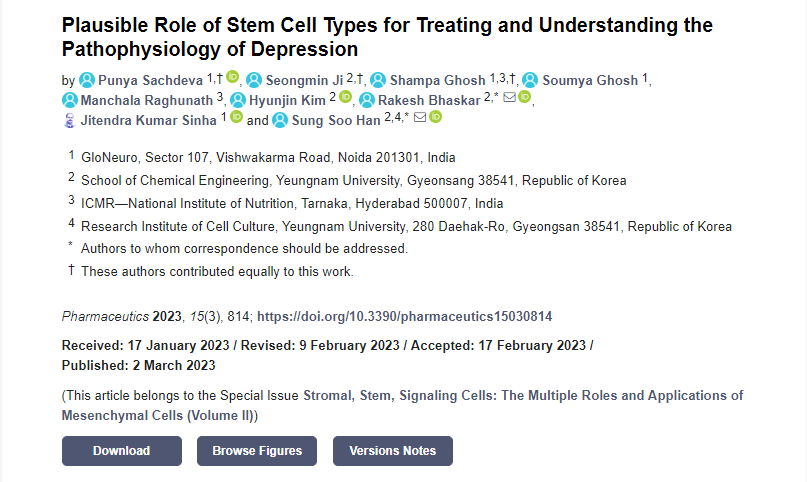Click the email envelope icon for Rakesh Bhaskar
The image size is (807, 482).
coord(509,97)
